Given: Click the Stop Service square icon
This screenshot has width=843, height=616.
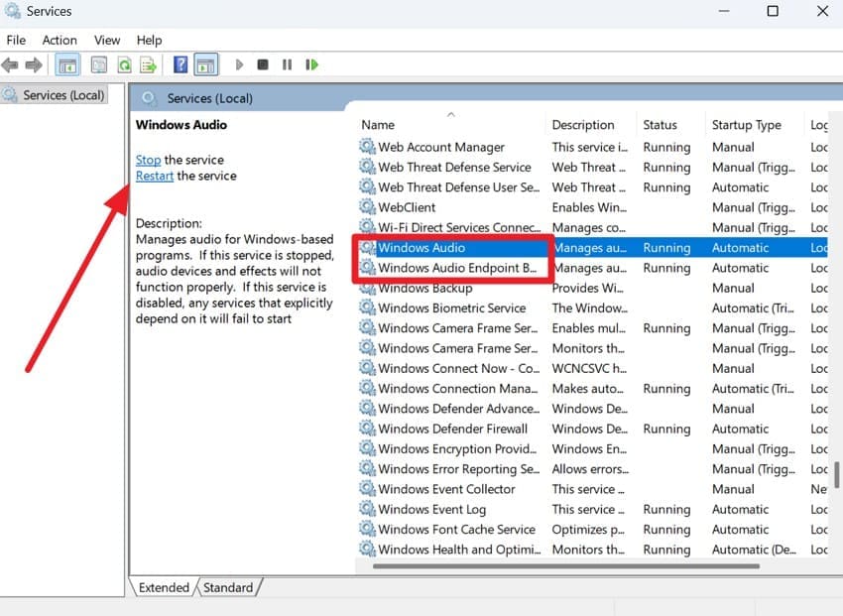Looking at the screenshot, I should pyautogui.click(x=263, y=64).
